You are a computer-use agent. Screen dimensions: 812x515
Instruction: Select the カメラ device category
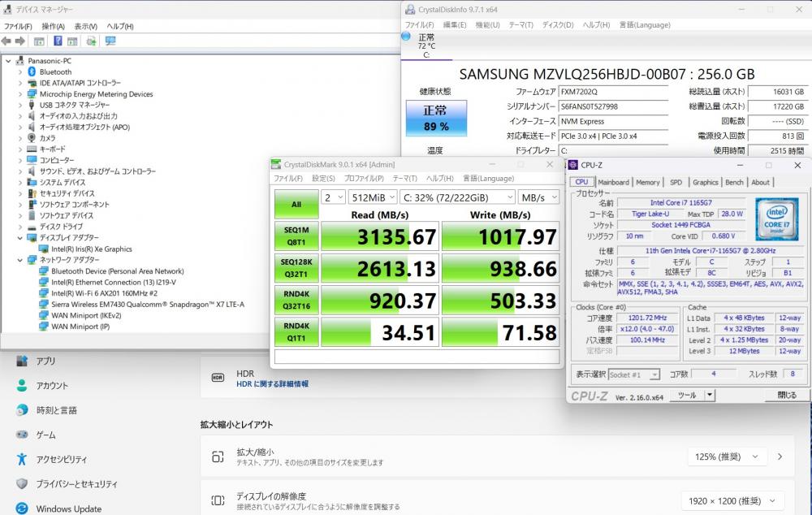48,138
